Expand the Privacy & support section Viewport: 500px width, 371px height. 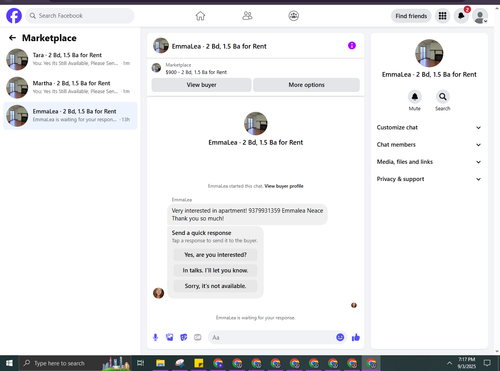[x=429, y=179]
